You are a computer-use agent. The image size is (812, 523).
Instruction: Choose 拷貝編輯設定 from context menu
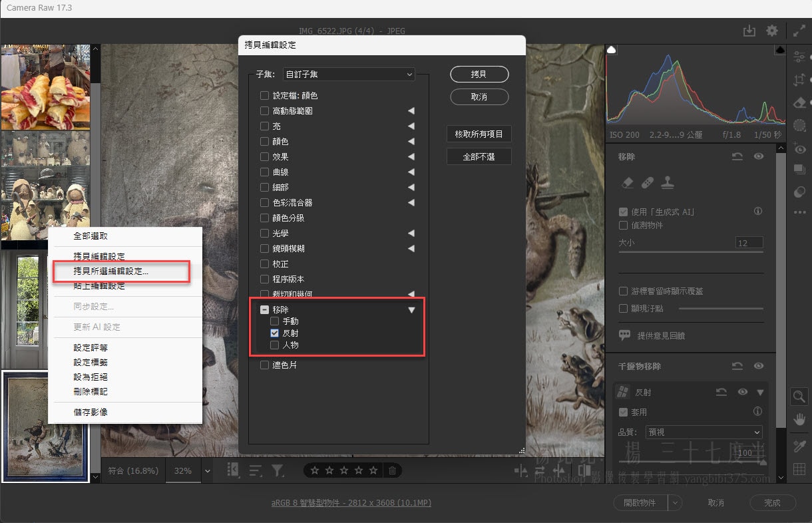tap(99, 256)
